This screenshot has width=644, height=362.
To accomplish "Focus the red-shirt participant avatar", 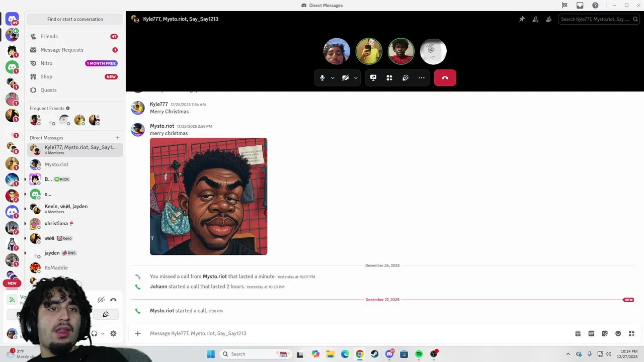I will tap(401, 51).
